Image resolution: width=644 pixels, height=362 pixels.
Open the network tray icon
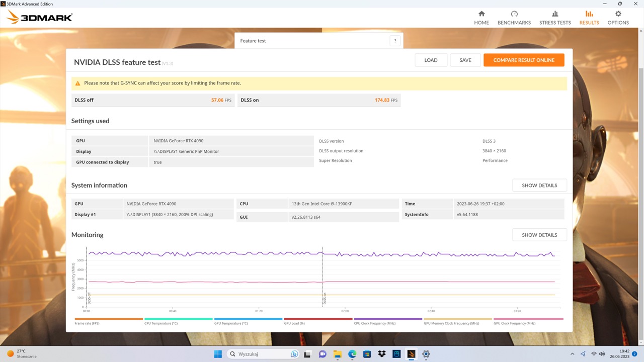pos(594,354)
